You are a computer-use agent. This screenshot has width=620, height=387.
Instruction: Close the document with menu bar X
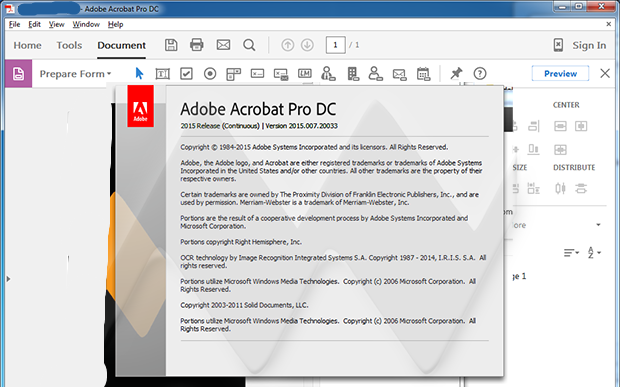[x=609, y=24]
